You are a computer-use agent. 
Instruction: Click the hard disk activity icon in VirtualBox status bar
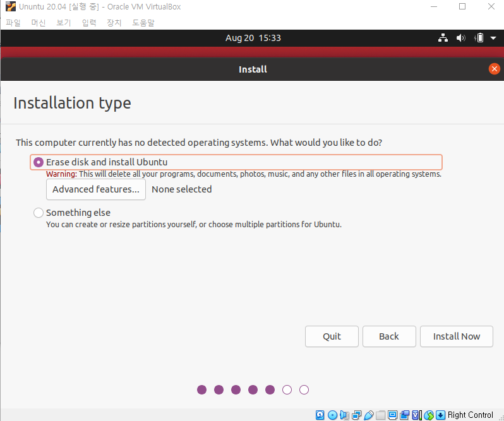point(320,415)
